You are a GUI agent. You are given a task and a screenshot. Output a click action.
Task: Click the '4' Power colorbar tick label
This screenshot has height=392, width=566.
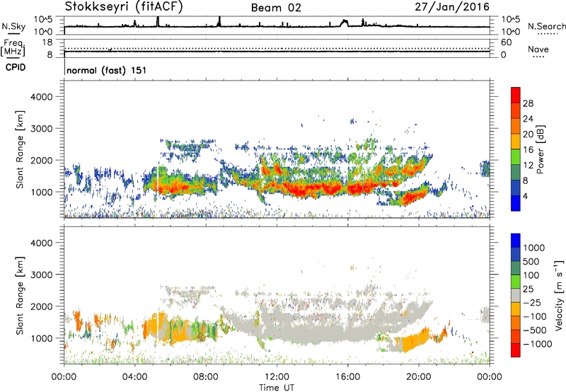point(525,196)
